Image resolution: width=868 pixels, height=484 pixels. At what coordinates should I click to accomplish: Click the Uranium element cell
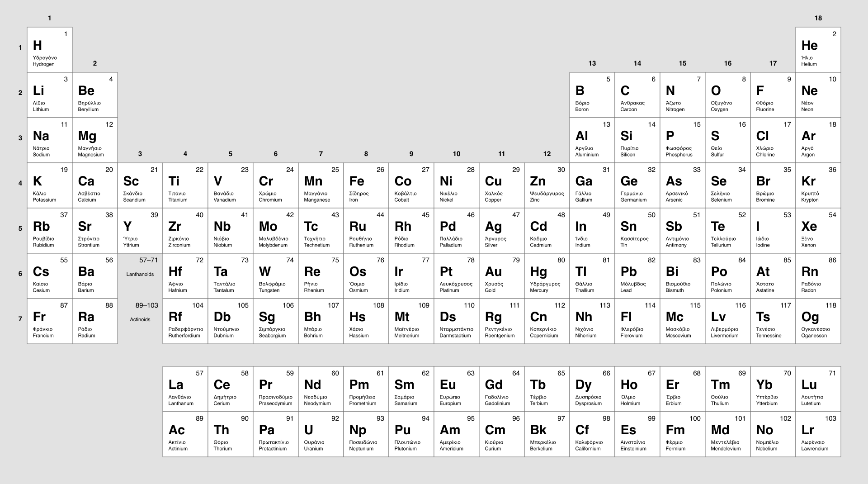coord(321,434)
